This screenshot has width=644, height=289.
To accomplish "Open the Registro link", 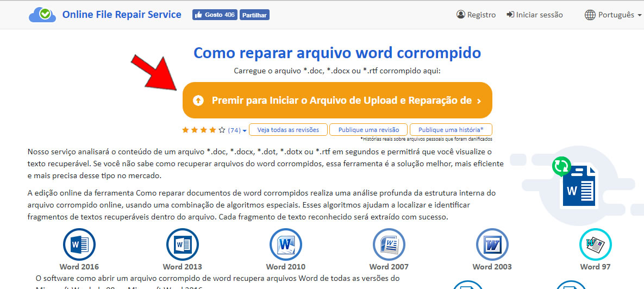I will 476,15.
